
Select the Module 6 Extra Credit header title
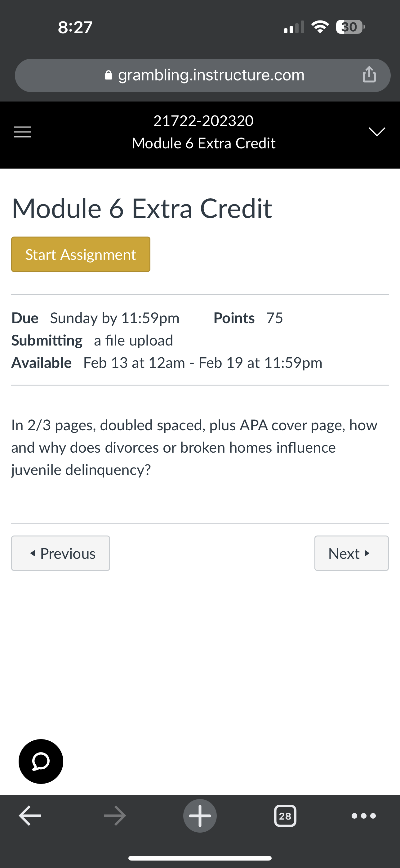(x=203, y=143)
